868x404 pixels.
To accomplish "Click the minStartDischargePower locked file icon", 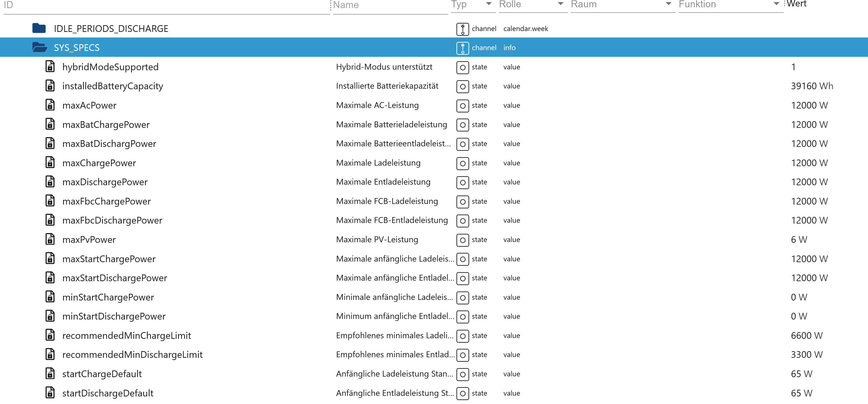I will tap(50, 316).
